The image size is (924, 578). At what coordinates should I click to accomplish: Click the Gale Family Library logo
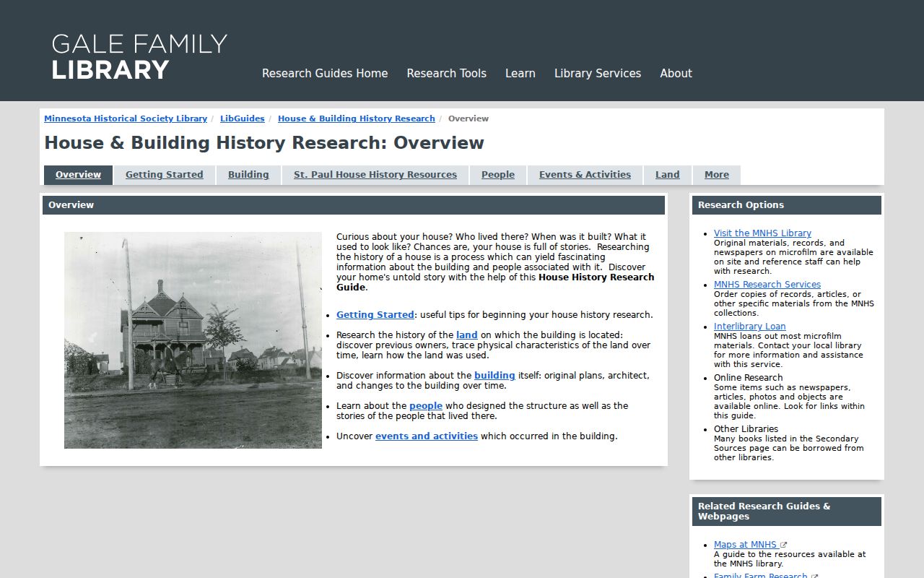139,56
